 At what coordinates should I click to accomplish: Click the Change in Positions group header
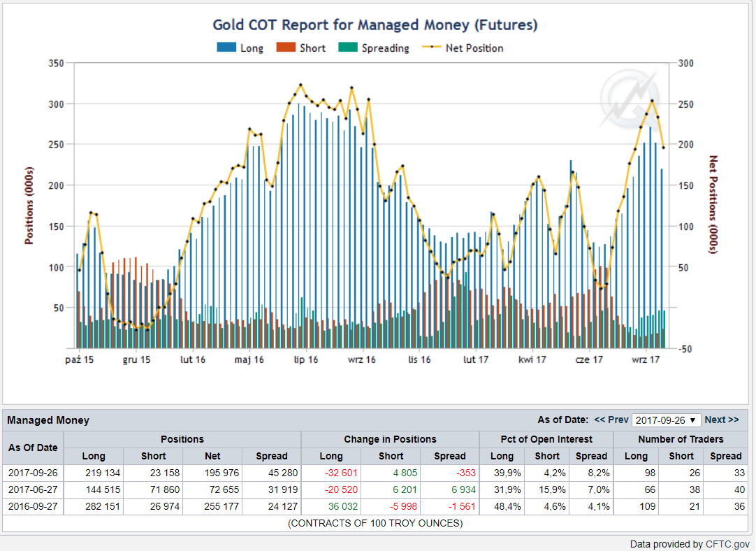(390, 439)
